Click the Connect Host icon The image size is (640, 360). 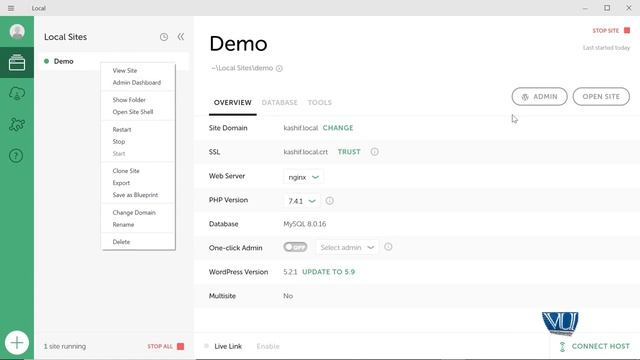[x=562, y=347]
